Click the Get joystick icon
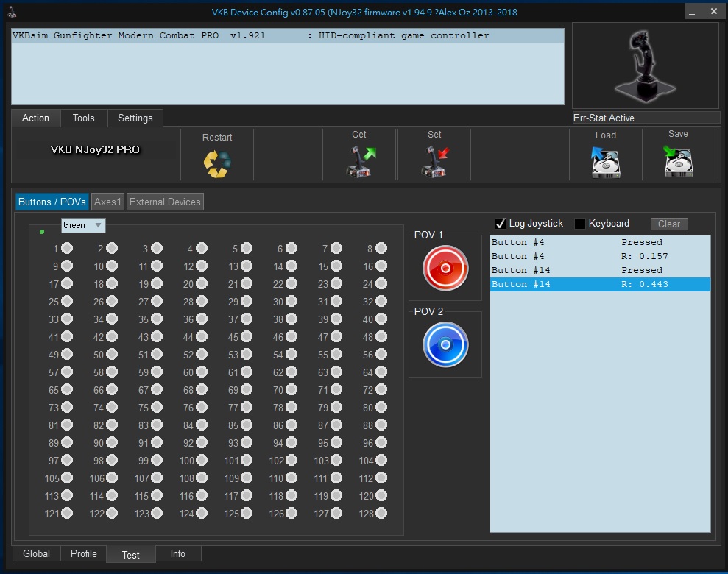 360,162
